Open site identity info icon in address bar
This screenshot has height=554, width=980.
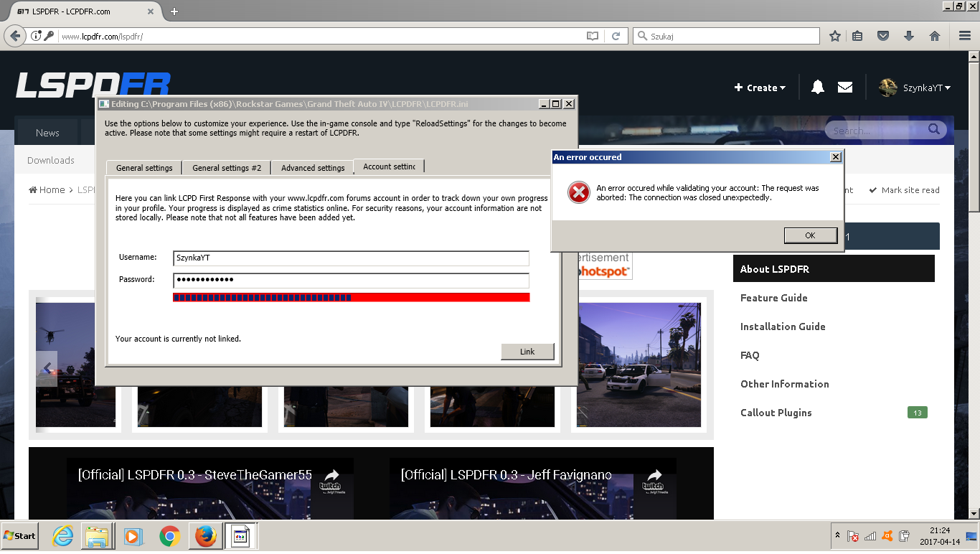pos(36,36)
